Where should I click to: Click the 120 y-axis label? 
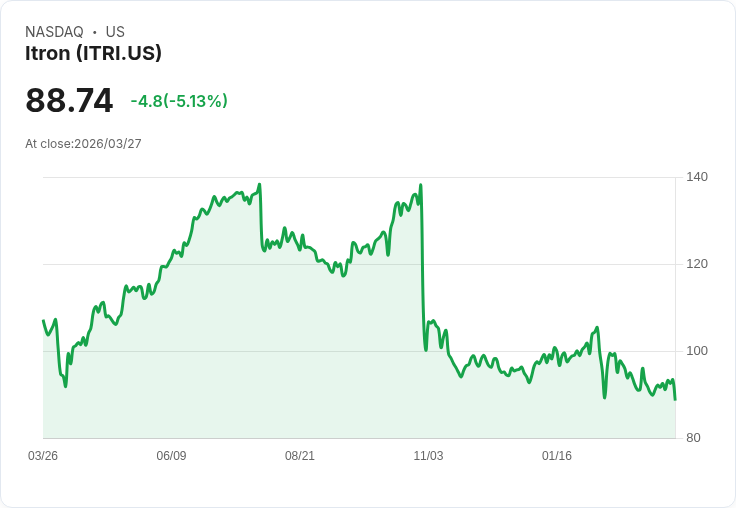tap(697, 264)
